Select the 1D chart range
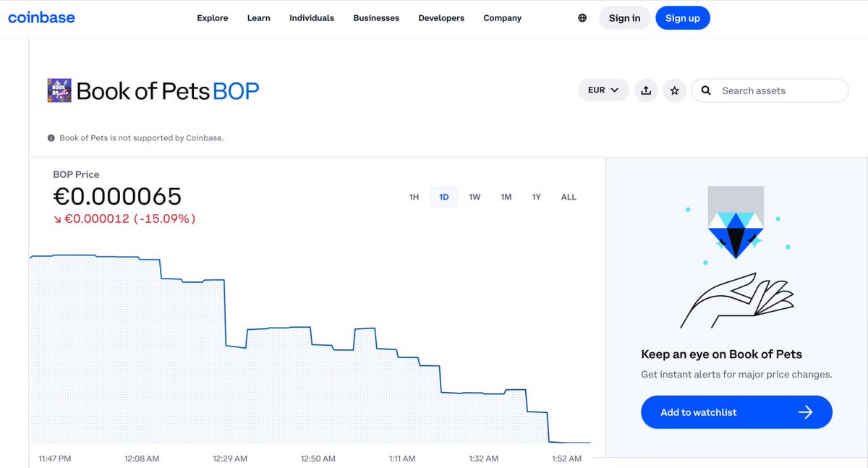 (x=444, y=197)
